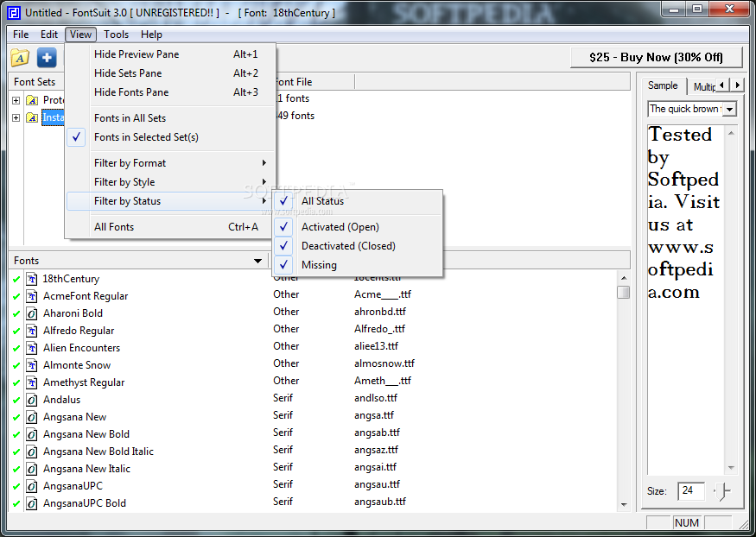Screen dimensions: 756x537
Task: Click the almosnow.ttf file name
Action: click(x=384, y=363)
